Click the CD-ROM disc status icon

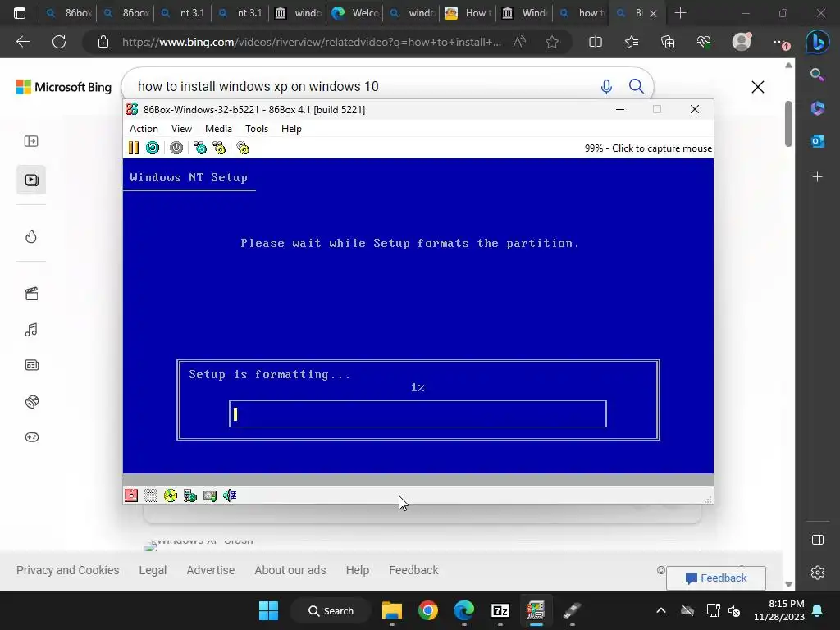(171, 495)
